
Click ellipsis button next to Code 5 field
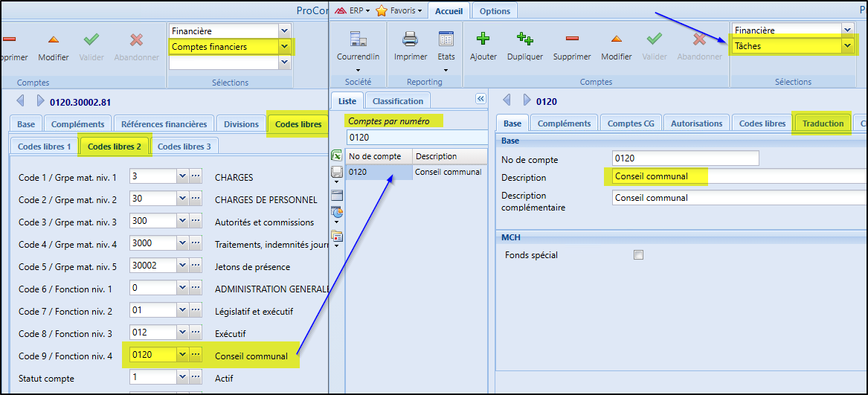point(196,266)
